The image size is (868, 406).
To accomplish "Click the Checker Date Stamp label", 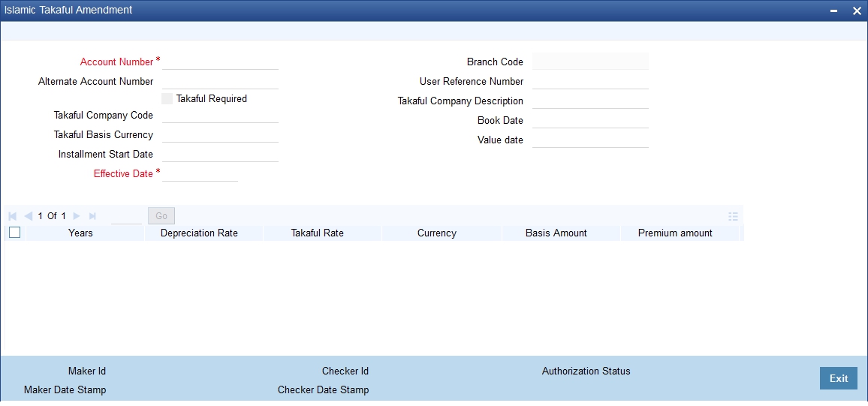I will [x=324, y=390].
